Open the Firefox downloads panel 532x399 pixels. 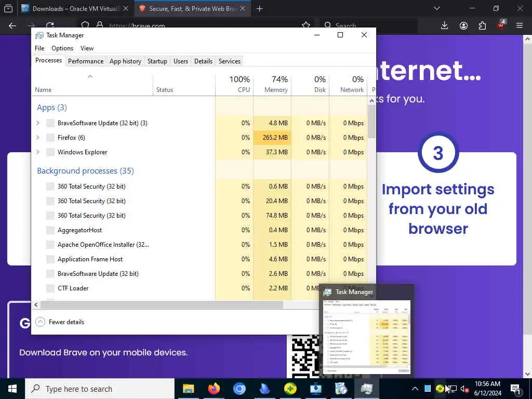(x=445, y=25)
